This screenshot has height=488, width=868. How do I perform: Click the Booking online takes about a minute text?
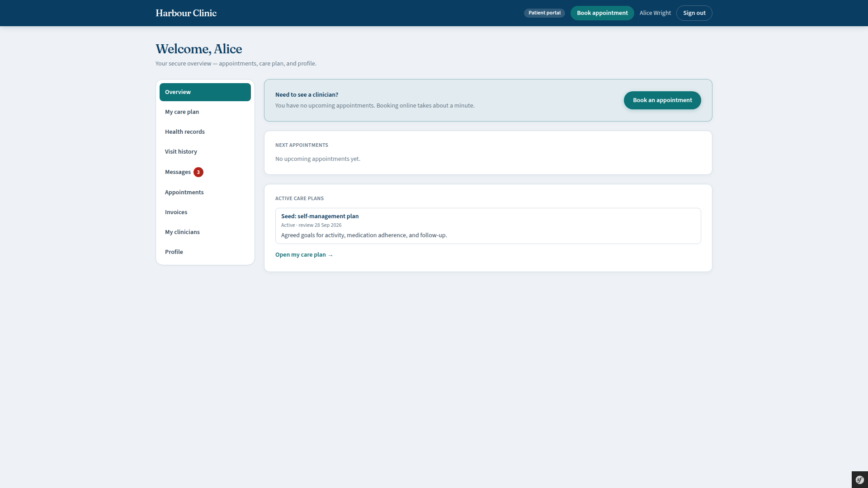(425, 106)
